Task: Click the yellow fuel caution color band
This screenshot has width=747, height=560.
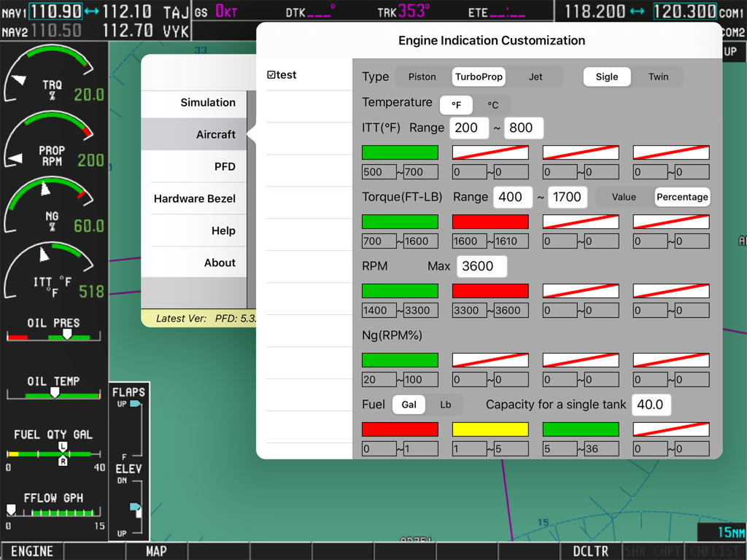Action: tap(490, 429)
